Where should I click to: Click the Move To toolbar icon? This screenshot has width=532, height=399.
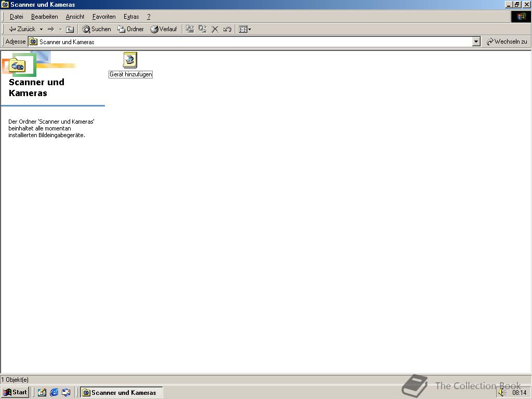(x=190, y=29)
